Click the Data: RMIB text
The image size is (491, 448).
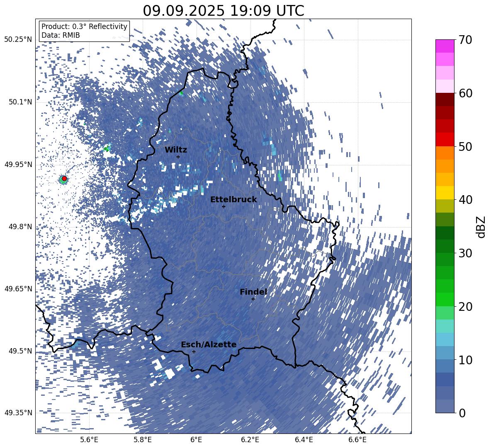(x=61, y=35)
